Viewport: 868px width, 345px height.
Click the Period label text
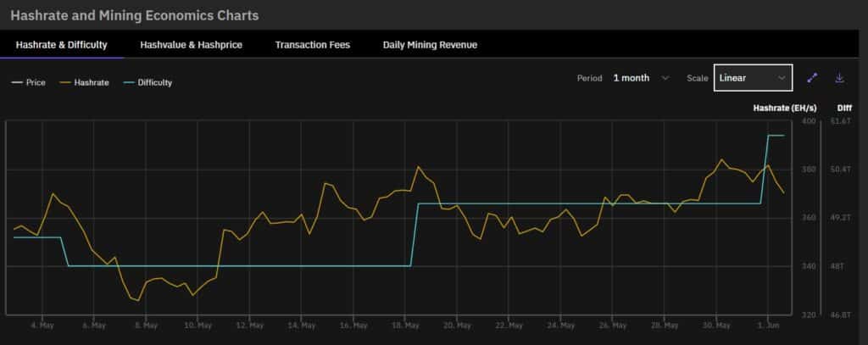(590, 78)
